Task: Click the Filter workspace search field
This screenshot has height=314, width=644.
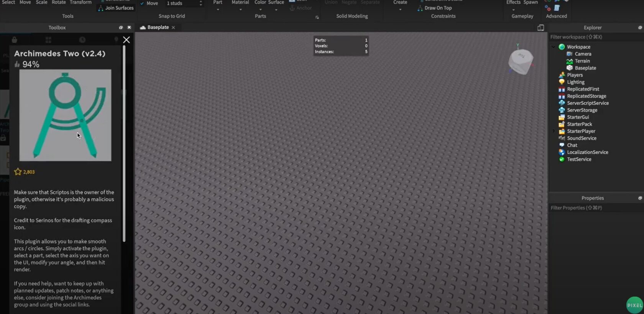Action: point(596,37)
